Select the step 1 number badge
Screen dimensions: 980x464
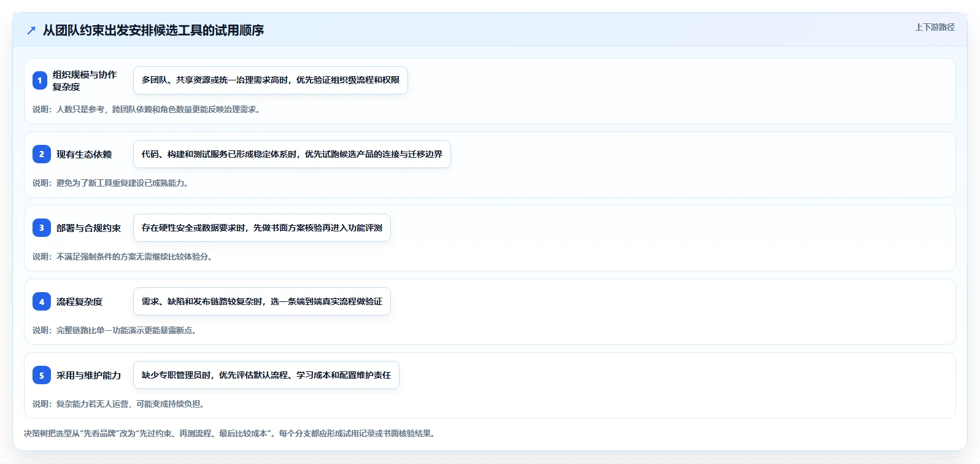pos(40,80)
